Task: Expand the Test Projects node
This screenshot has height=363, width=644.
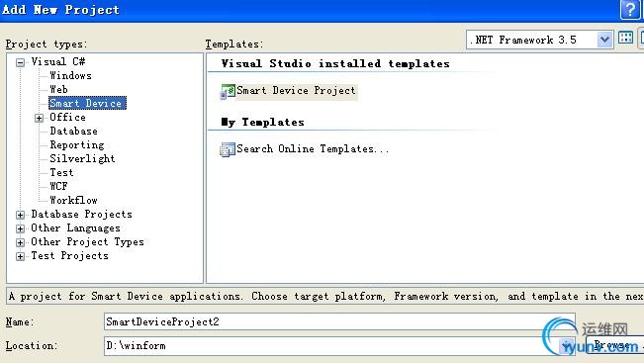Action: 20,256
